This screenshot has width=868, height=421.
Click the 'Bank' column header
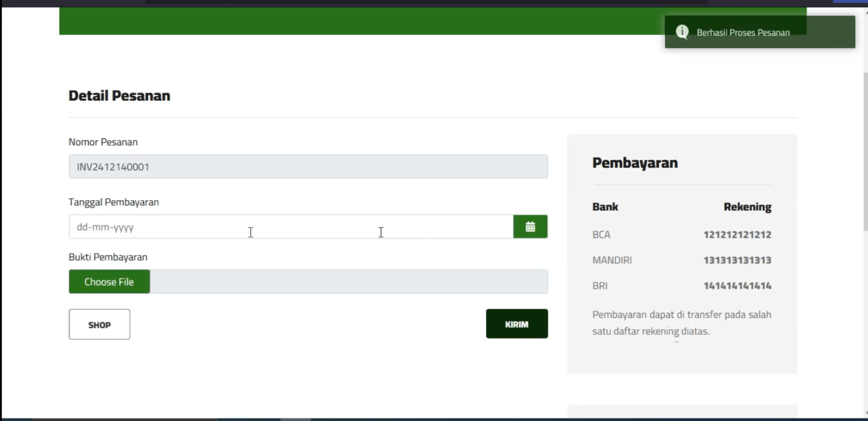point(605,207)
